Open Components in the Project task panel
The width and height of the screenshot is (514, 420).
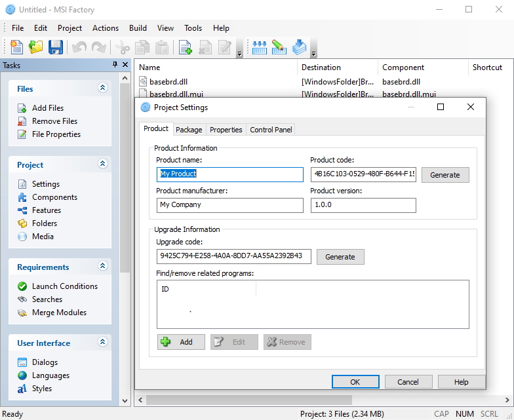(x=54, y=197)
